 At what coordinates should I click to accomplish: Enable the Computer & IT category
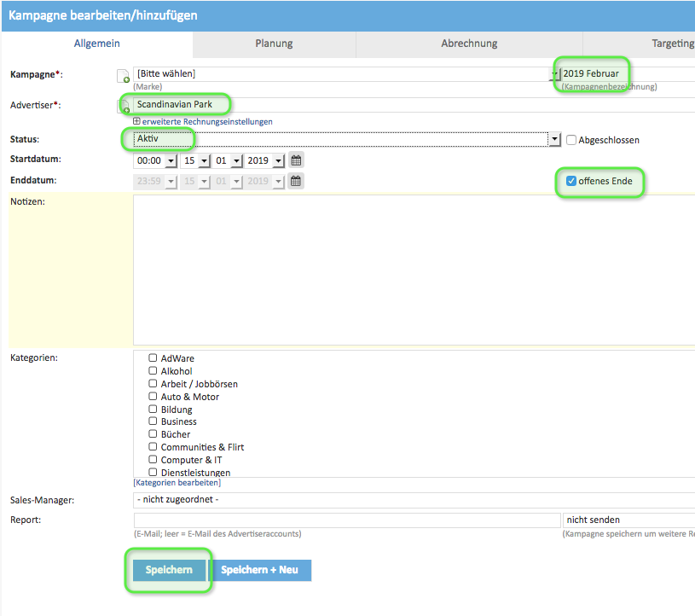click(153, 460)
